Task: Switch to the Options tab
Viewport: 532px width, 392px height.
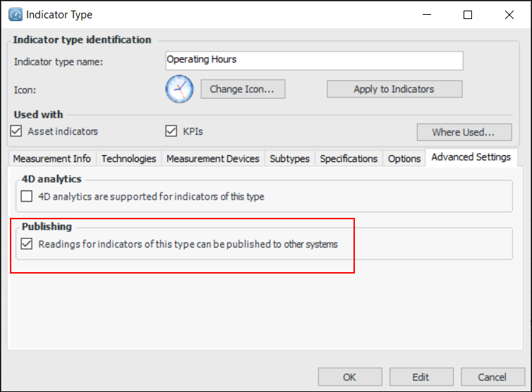Action: (x=404, y=159)
